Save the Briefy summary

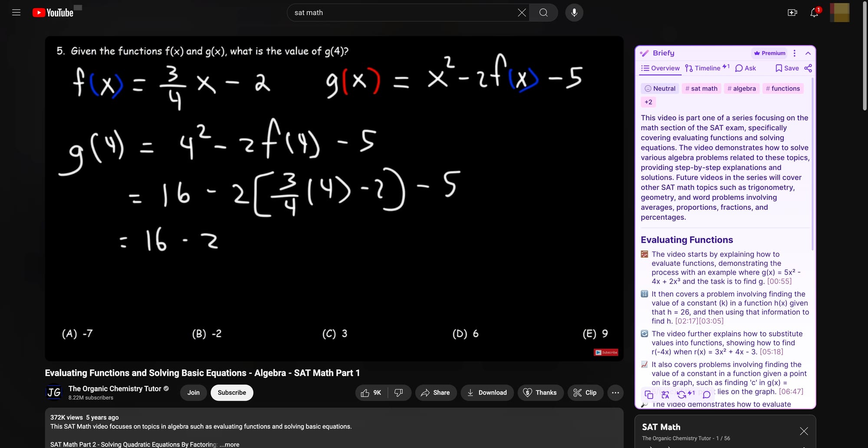pyautogui.click(x=787, y=68)
